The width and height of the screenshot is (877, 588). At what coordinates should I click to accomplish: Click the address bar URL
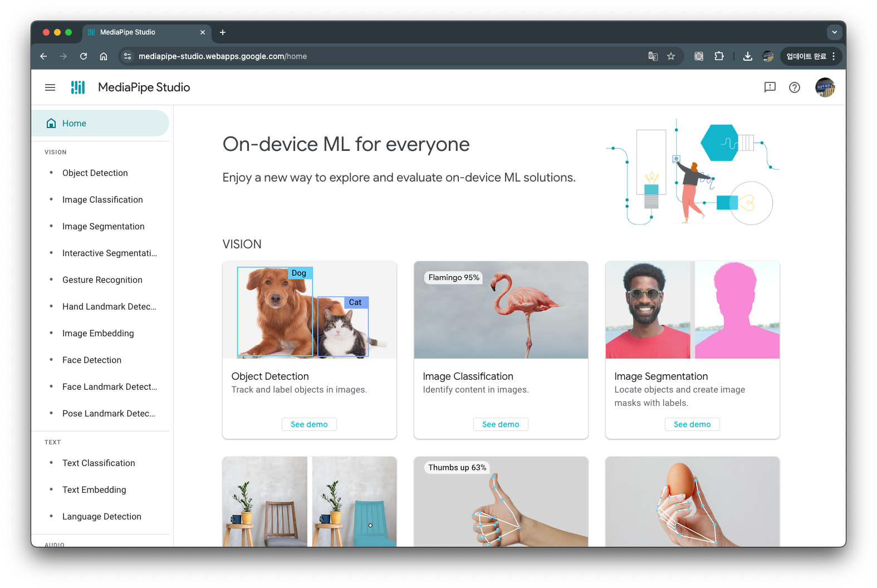point(223,56)
